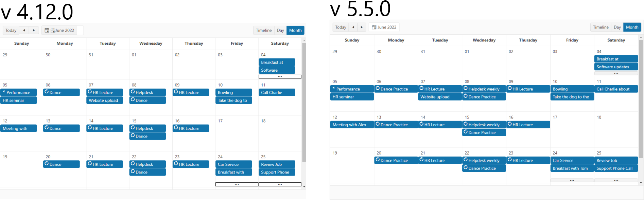Show more events for June 24 in v5.5.0
Image resolution: width=644 pixels, height=200 pixels.
pyautogui.click(x=572, y=180)
